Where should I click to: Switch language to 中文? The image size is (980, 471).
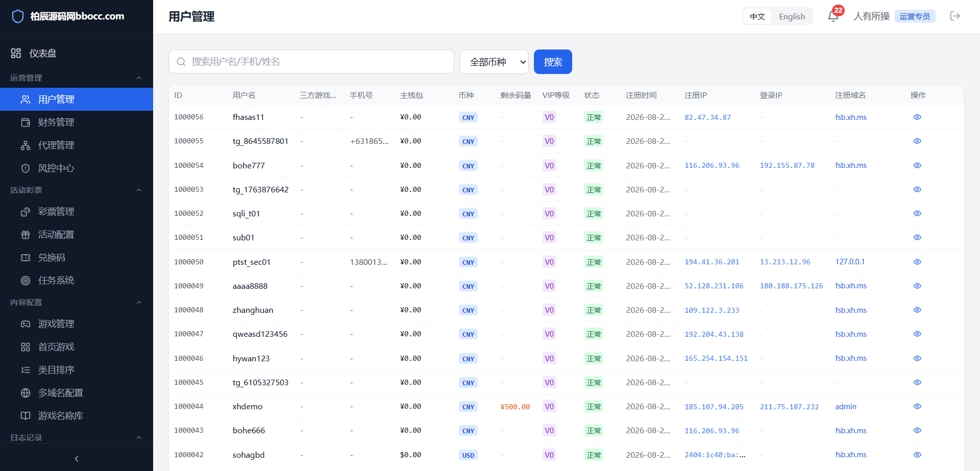757,16
